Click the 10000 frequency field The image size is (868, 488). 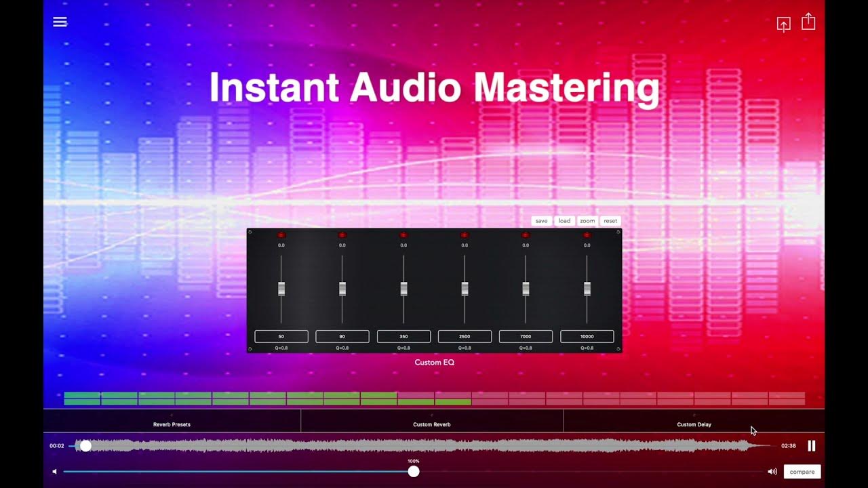(587, 336)
